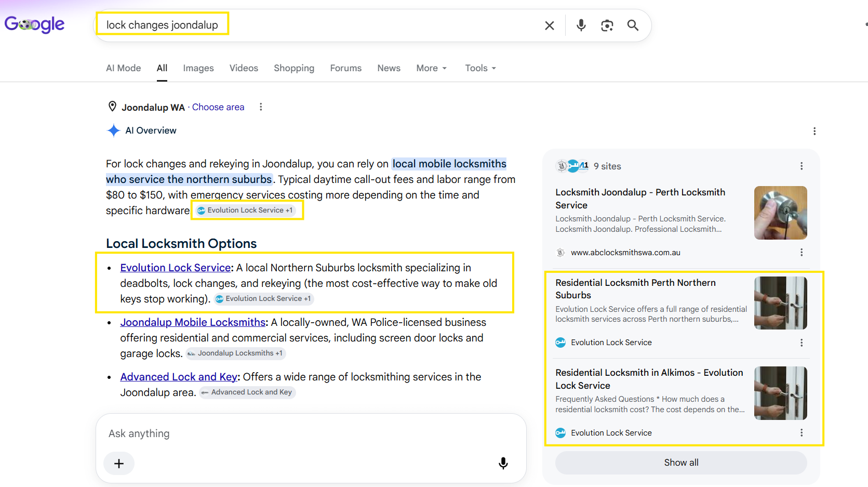Click the www.abclocksmithswa.com.au source text
868x487 pixels.
click(625, 253)
